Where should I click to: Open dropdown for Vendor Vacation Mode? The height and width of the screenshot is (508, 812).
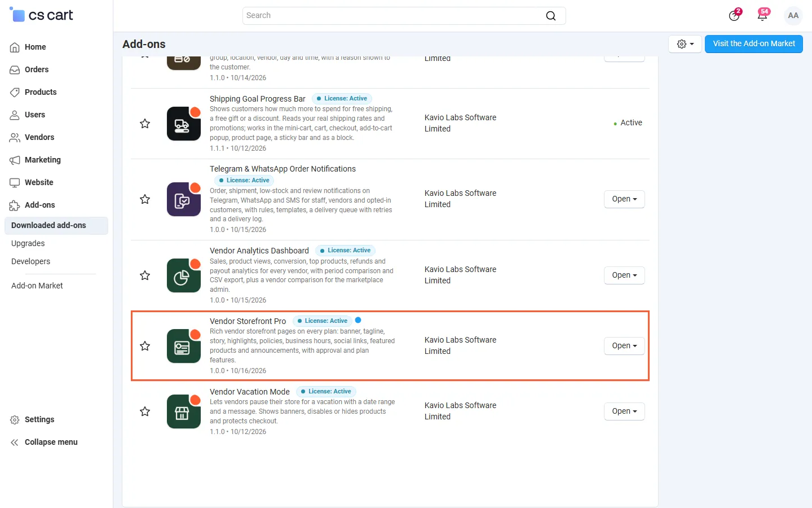pyautogui.click(x=624, y=411)
